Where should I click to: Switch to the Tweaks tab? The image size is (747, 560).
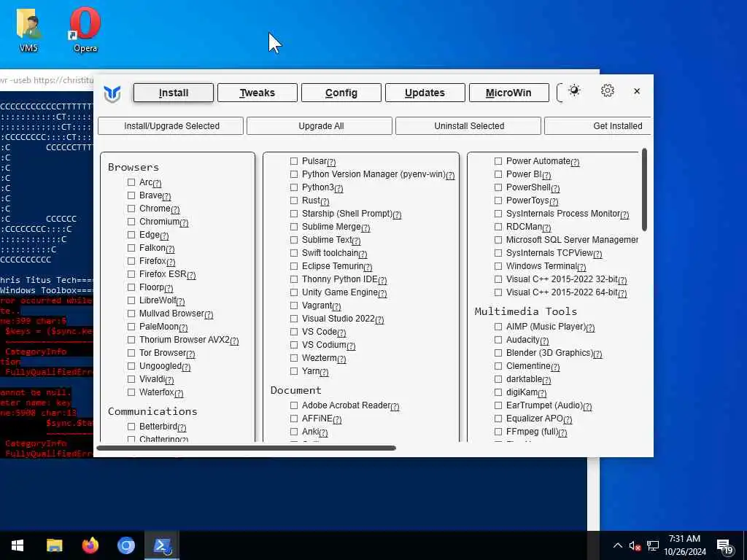tap(258, 93)
